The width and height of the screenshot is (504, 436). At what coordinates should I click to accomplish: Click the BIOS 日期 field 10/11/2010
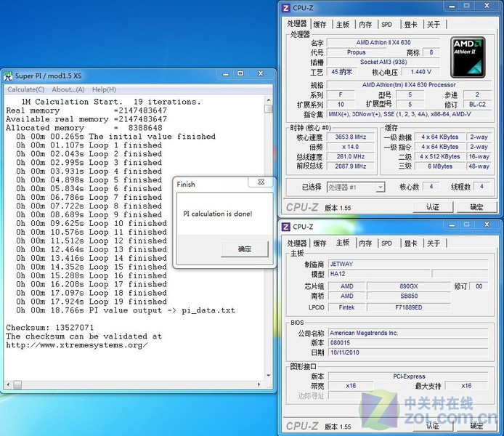pos(408,352)
